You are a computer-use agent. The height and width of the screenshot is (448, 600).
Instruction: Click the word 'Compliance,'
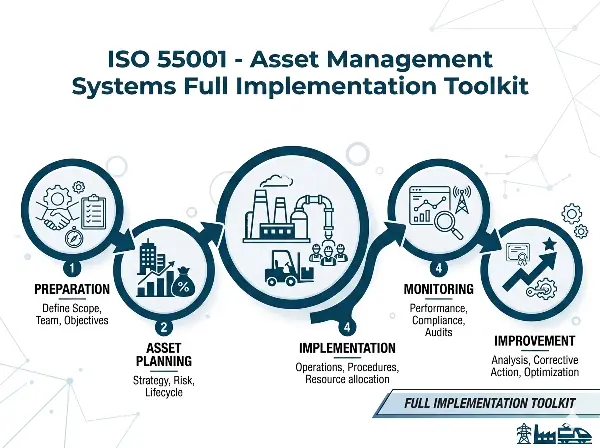click(x=439, y=320)
